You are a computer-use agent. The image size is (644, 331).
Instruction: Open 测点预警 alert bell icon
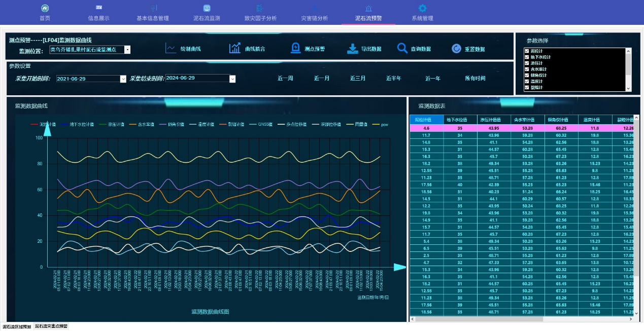coord(295,48)
